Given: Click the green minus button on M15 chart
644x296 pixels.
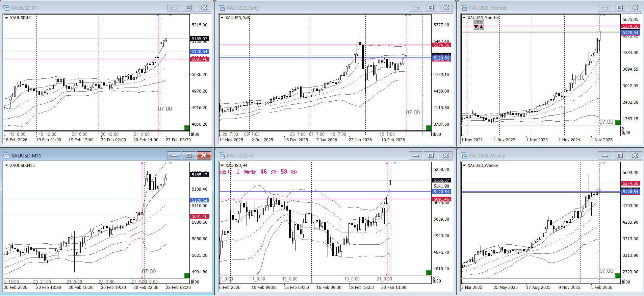Looking at the screenshot, I should (186, 275).
